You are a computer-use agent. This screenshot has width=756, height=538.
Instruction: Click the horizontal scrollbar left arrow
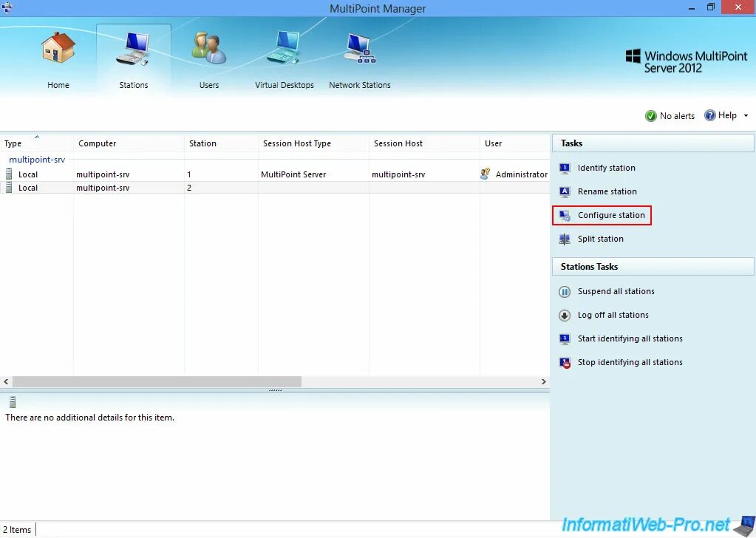6,382
